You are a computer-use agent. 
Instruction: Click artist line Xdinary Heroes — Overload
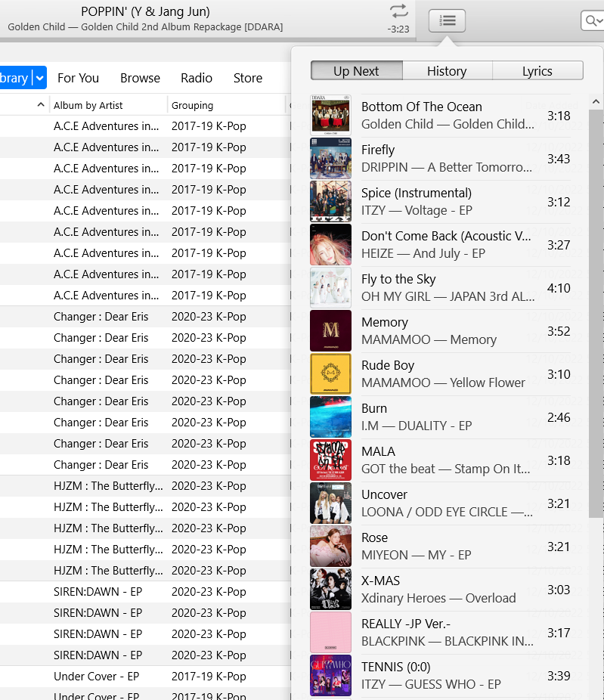click(x=438, y=598)
